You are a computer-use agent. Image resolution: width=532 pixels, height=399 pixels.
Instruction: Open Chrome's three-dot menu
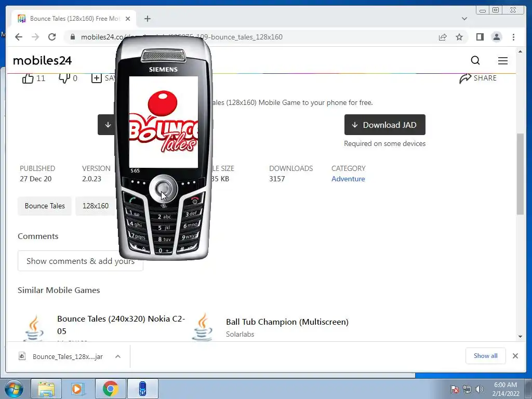coord(513,37)
